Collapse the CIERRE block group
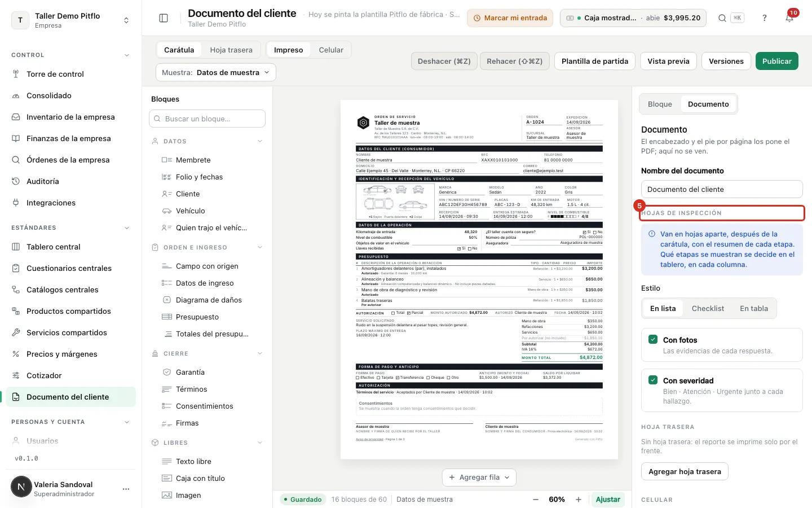 tap(260, 353)
